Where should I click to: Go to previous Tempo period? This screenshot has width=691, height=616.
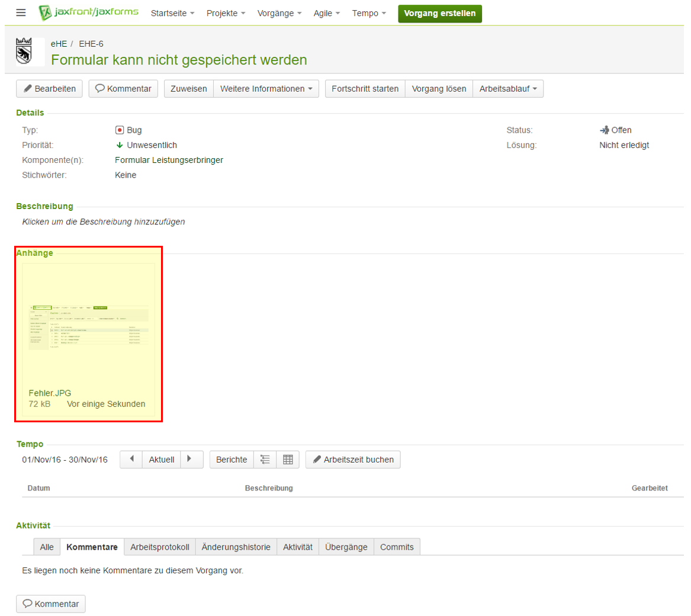point(131,460)
